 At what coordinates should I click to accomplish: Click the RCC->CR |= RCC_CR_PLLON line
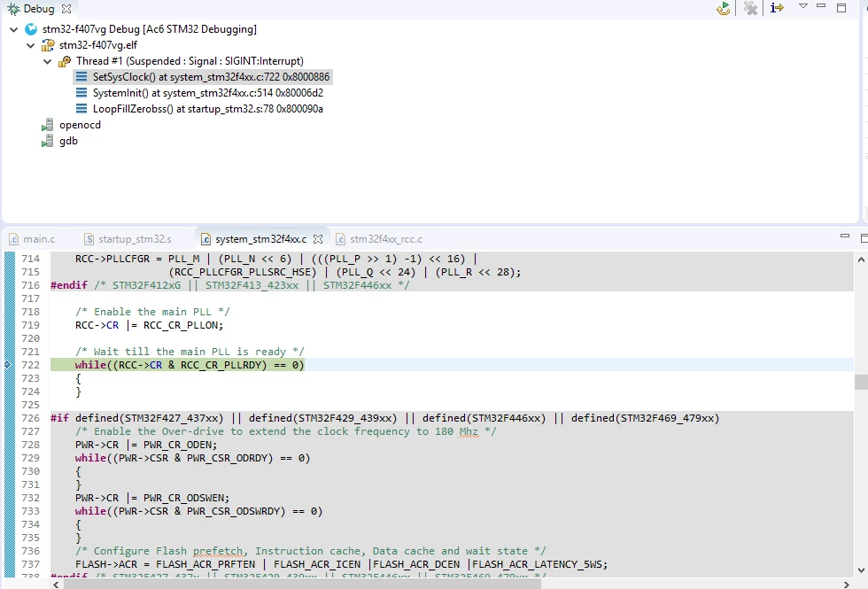point(149,325)
